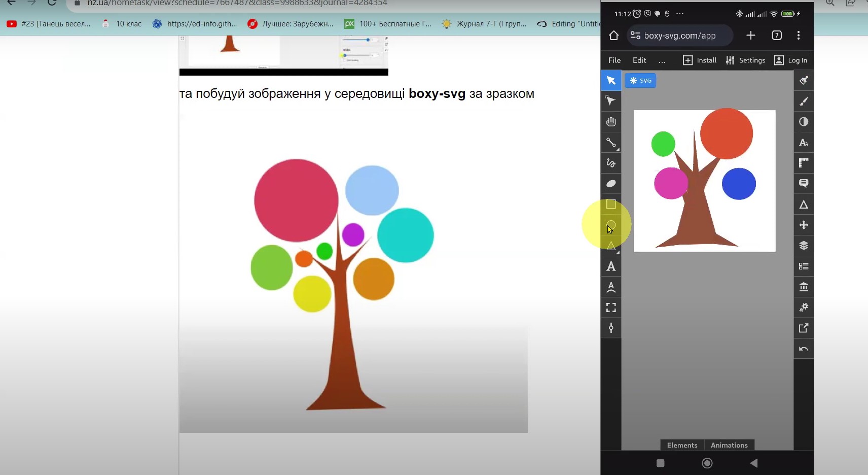Activate the Pan hand tool
The image size is (868, 475).
coord(611,122)
